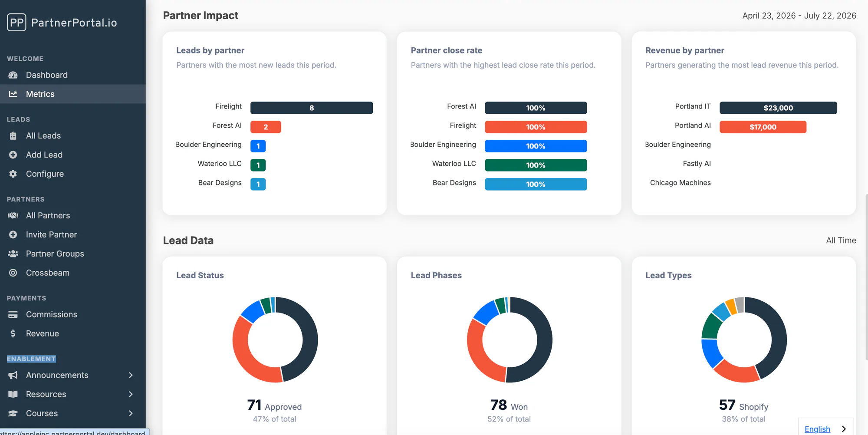Click the PartnerPortal.io brand name
Screen dimensions: 868x435
tap(74, 23)
